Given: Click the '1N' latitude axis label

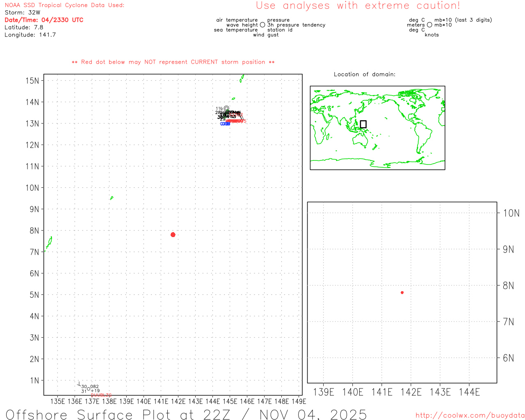Looking at the screenshot, I should (x=34, y=381).
